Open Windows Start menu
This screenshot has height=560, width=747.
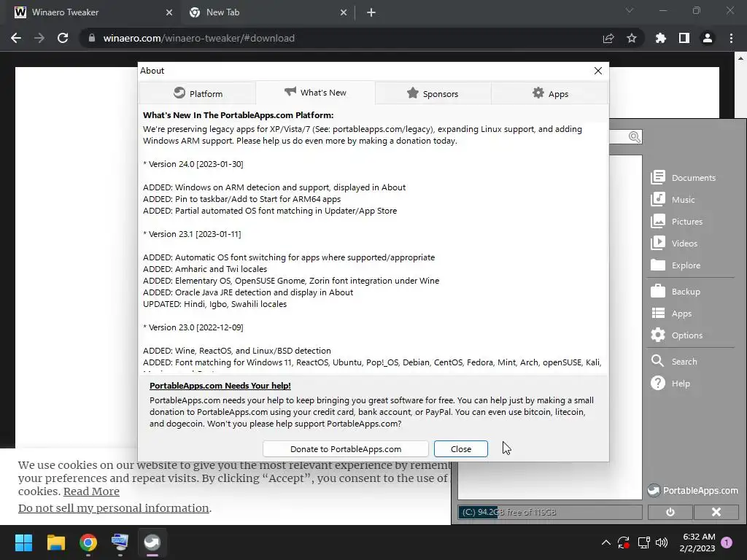23,542
